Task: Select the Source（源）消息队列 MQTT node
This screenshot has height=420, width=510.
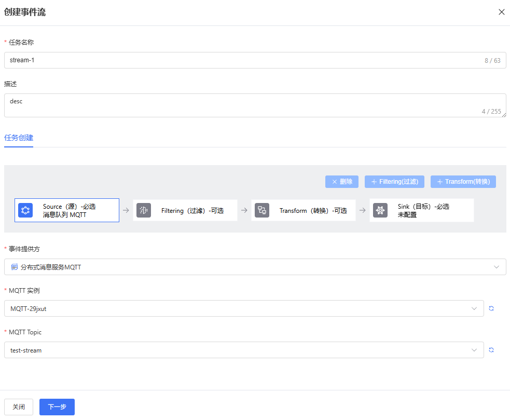Action: pyautogui.click(x=67, y=210)
